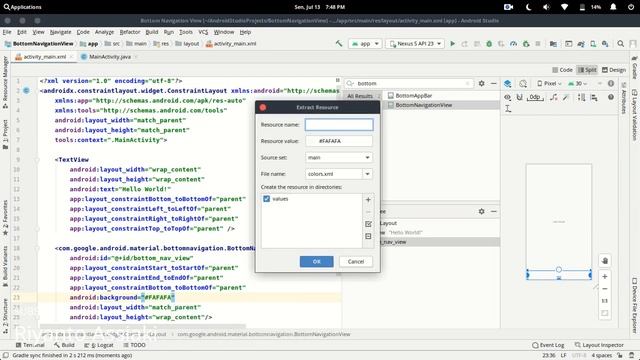The image size is (640, 360).
Task: Open Resource Manager side panel
Action: [5, 82]
